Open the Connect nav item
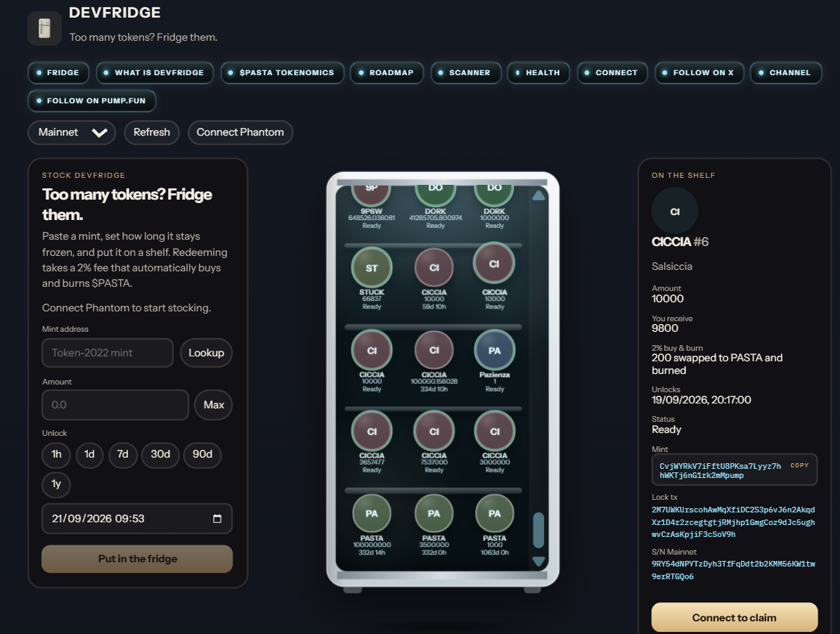 [612, 73]
